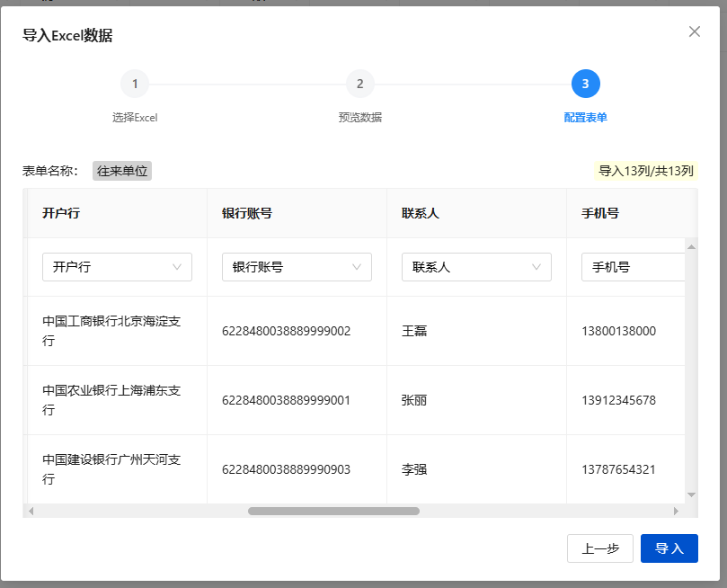Click step 1 circle 选择Excel
The height and width of the screenshot is (588, 727).
pyautogui.click(x=135, y=85)
